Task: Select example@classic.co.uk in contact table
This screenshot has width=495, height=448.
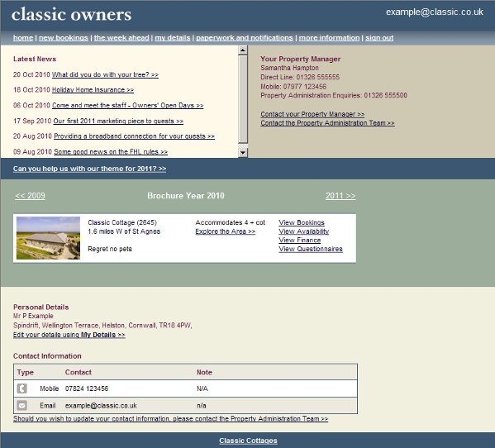Action: pyautogui.click(x=101, y=406)
